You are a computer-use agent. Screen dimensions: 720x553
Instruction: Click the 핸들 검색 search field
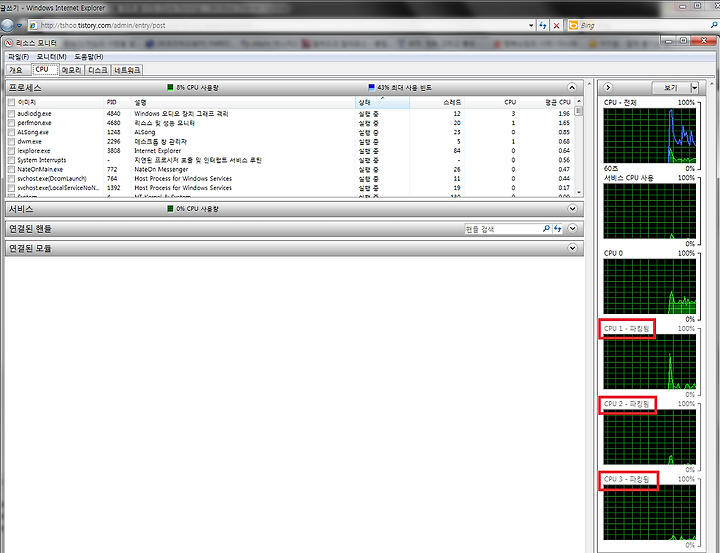tap(503, 229)
